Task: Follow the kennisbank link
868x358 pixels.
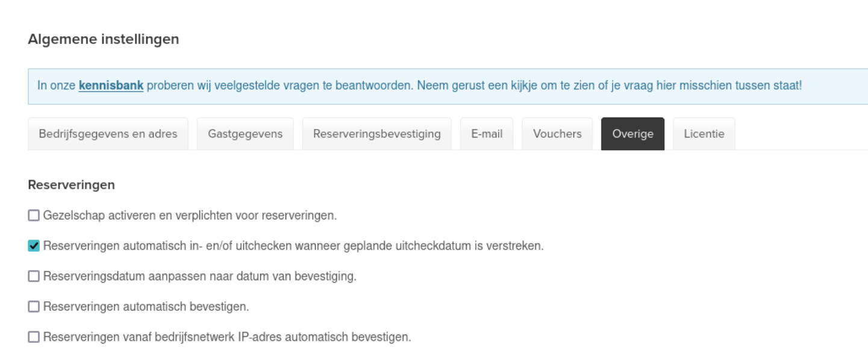Action: coord(111,86)
